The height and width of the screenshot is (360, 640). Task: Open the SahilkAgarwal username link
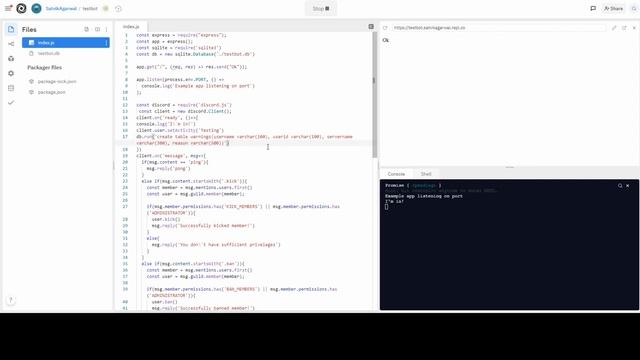(61, 9)
